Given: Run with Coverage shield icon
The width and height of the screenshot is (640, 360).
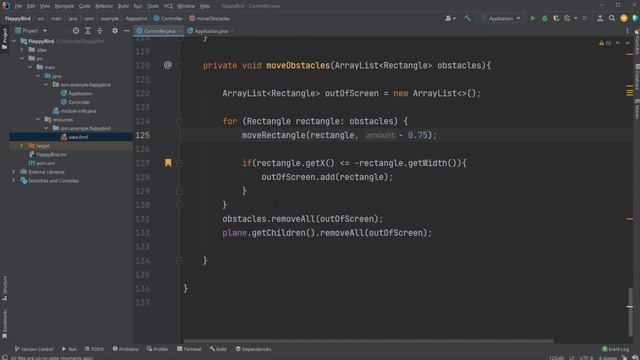Looking at the screenshot, I should pos(556,18).
